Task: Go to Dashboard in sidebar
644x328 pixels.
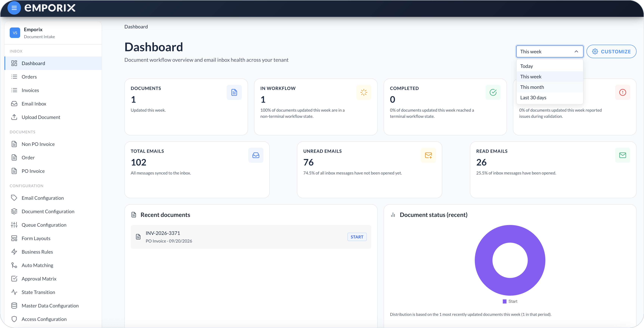Action: click(53, 63)
